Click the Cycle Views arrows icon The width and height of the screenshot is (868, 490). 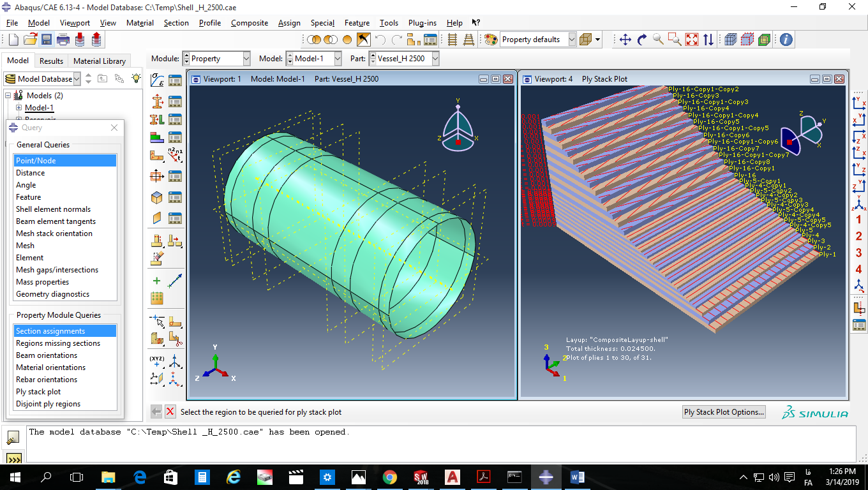click(708, 40)
